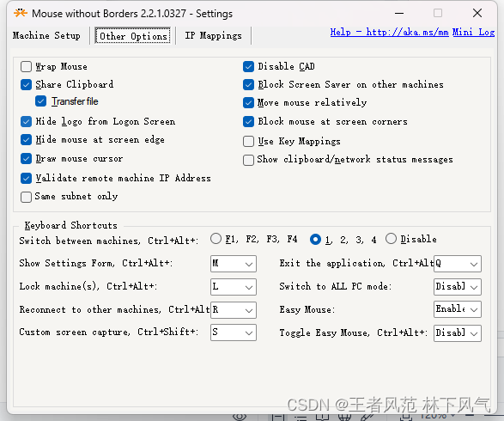Toggle Validate remote machine IP Address
Image resolution: width=504 pixels, height=421 pixels.
coord(26,178)
